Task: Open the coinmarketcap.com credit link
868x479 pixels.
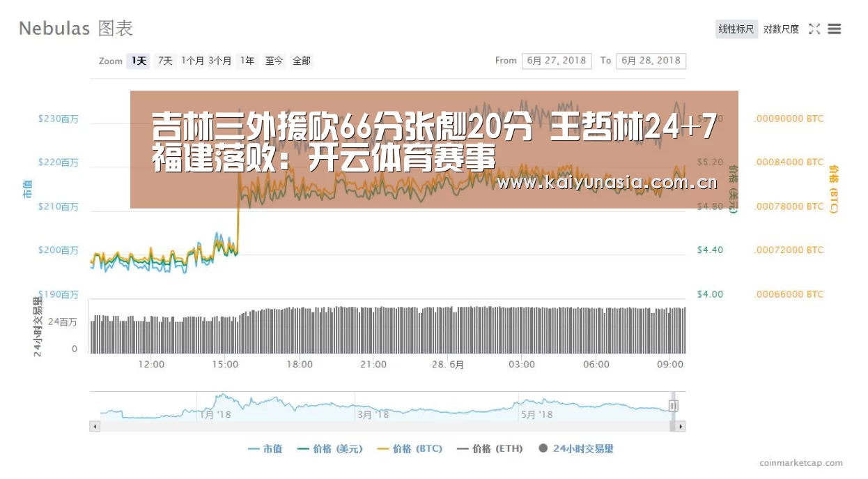Action: point(801,463)
